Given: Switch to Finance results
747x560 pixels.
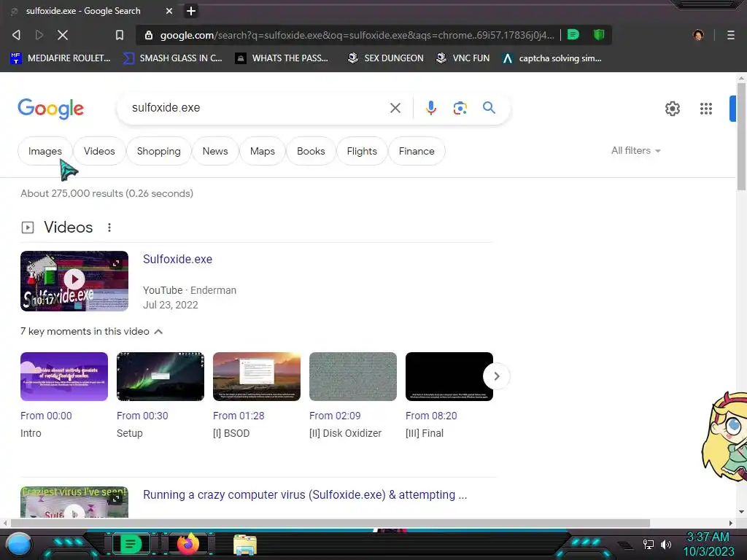Looking at the screenshot, I should pos(417,151).
